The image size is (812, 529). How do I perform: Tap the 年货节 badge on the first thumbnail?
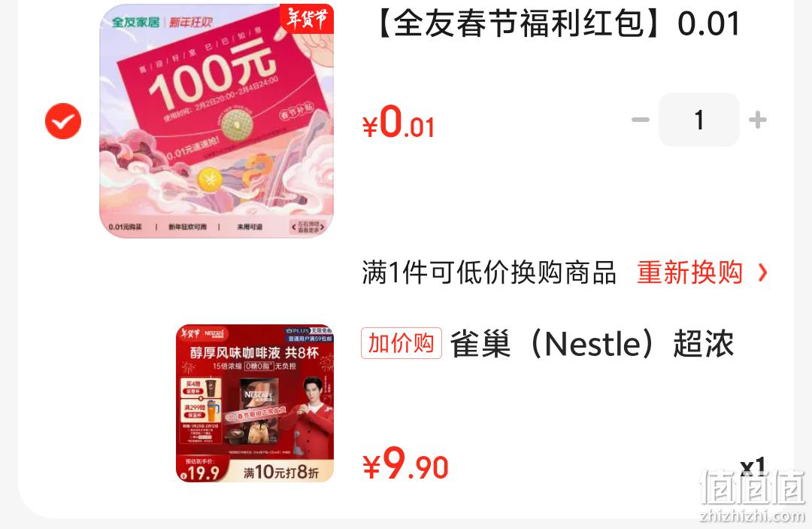click(307, 19)
